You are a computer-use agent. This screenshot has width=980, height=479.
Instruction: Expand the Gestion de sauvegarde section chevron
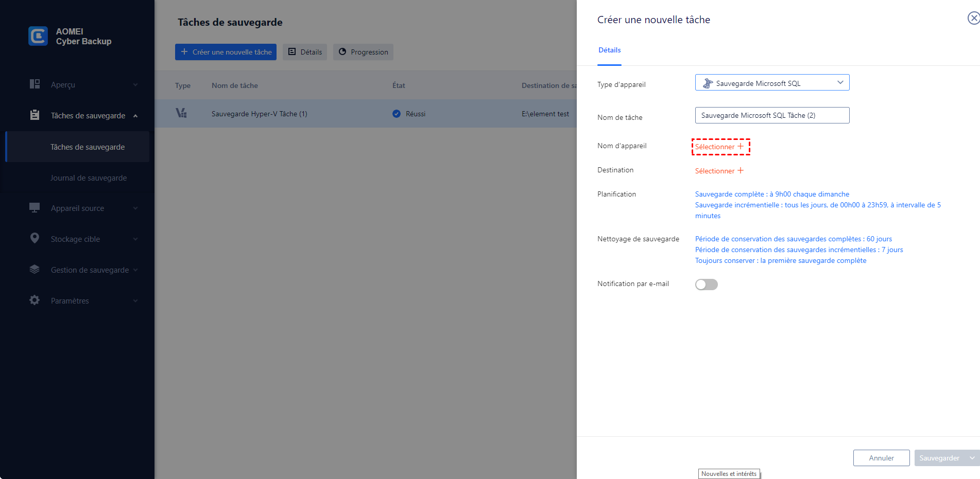(x=135, y=270)
